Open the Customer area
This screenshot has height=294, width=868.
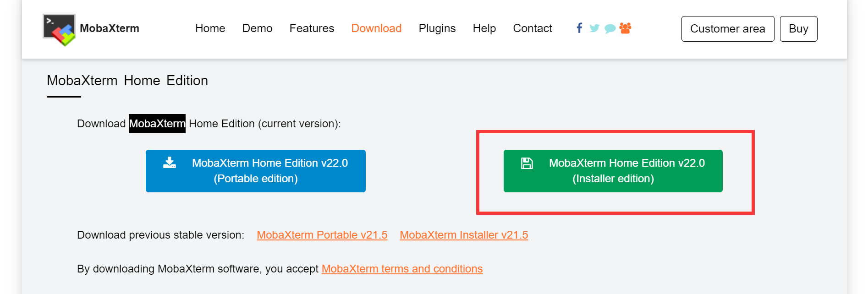coord(728,28)
